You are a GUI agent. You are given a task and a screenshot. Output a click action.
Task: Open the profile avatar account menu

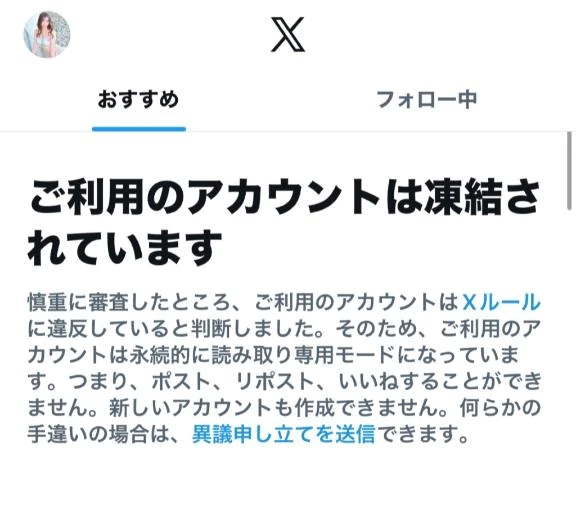tap(47, 35)
